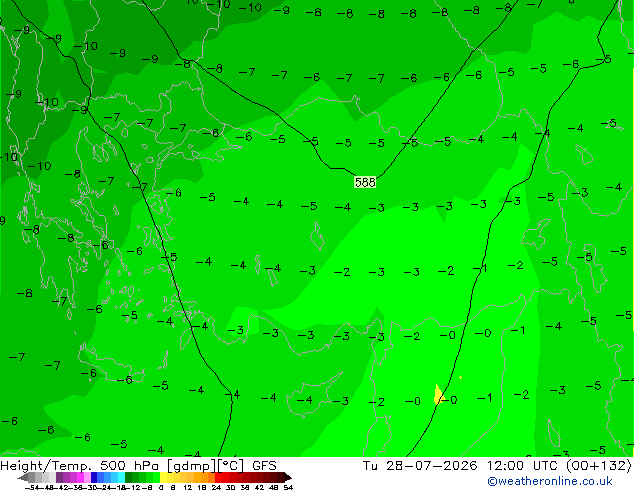Click the left gray arrow end of color scale
Image resolution: width=634 pixels, height=490 pixels.
(x=23, y=477)
